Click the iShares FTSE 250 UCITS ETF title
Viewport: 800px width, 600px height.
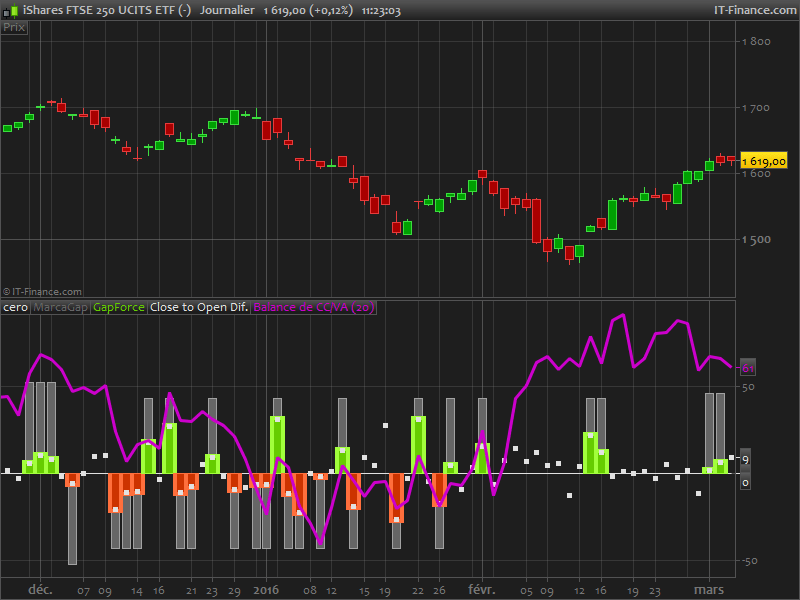(107, 10)
